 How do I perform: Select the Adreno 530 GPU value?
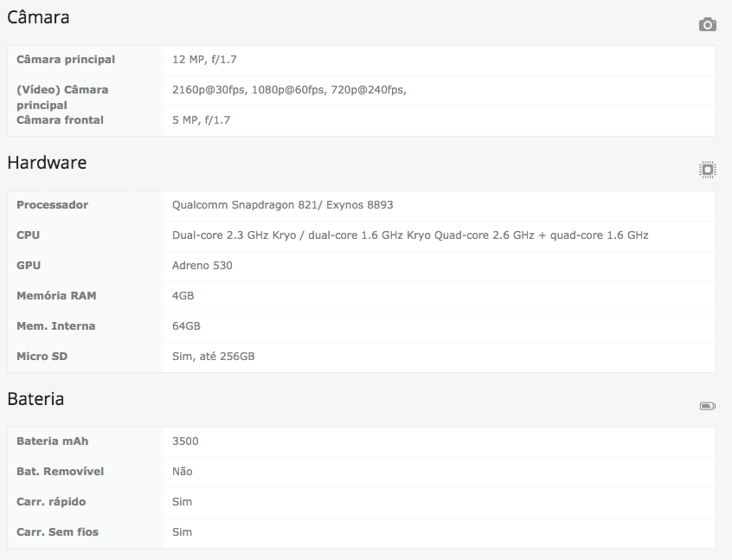click(x=202, y=266)
